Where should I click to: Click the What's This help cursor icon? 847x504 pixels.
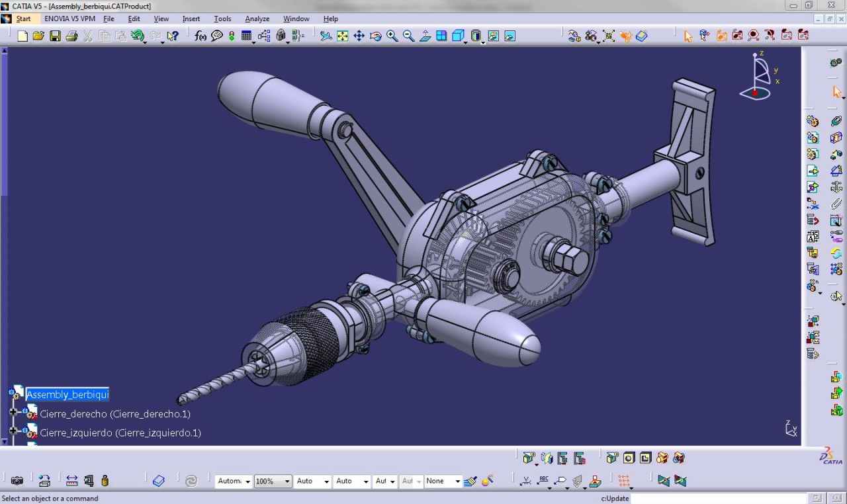tap(173, 36)
